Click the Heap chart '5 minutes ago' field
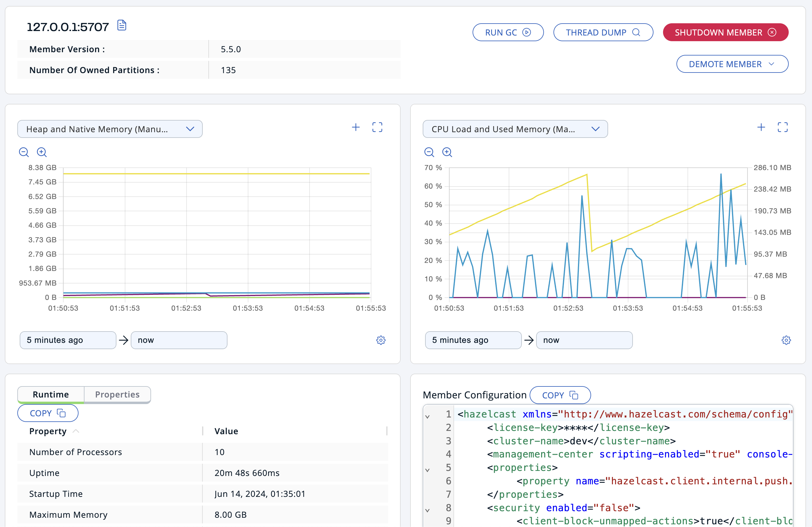812x527 pixels. tap(68, 340)
